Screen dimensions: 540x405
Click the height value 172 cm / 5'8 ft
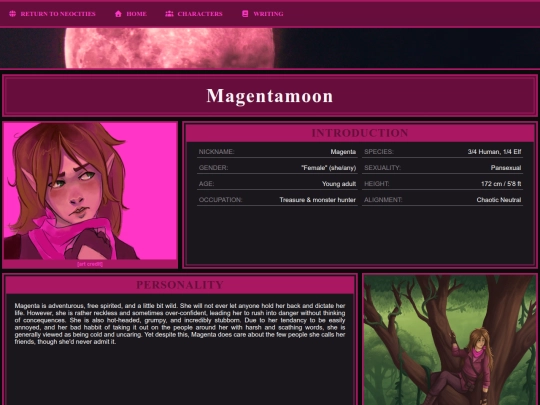501,184
